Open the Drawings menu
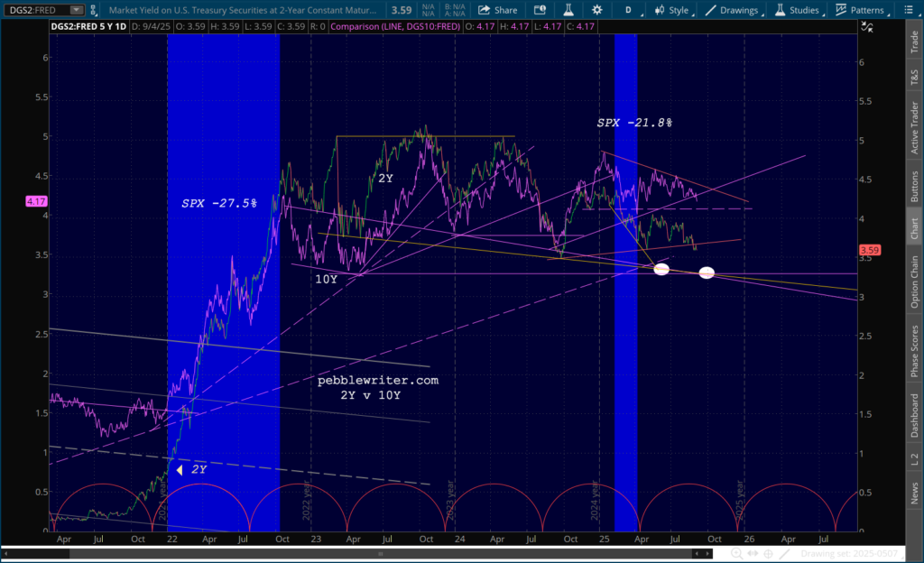 (734, 10)
